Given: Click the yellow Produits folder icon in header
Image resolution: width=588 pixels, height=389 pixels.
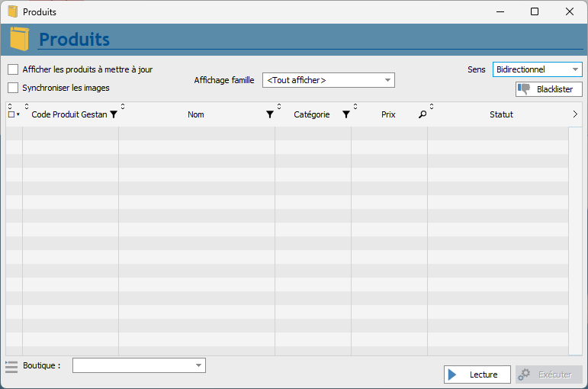Looking at the screenshot, I should pyautogui.click(x=19, y=39).
